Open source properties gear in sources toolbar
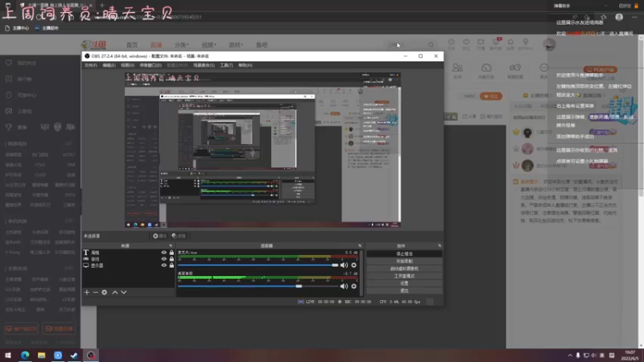The image size is (644, 362). click(x=105, y=292)
